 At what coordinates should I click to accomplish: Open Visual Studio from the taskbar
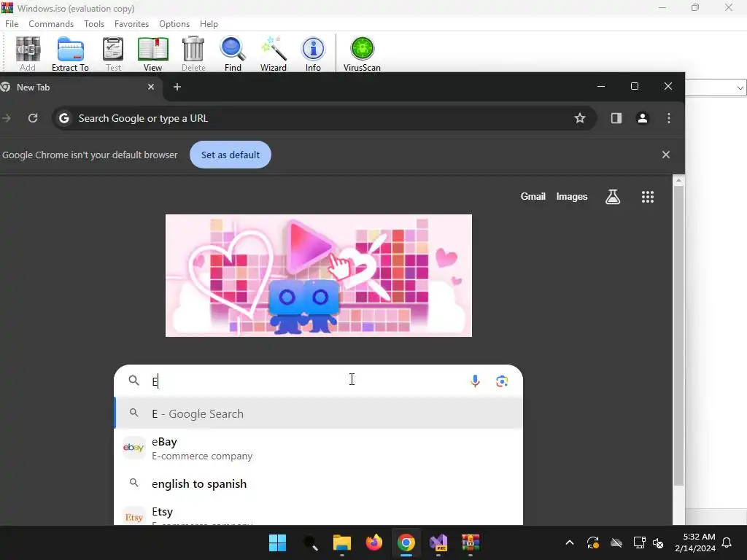click(438, 542)
